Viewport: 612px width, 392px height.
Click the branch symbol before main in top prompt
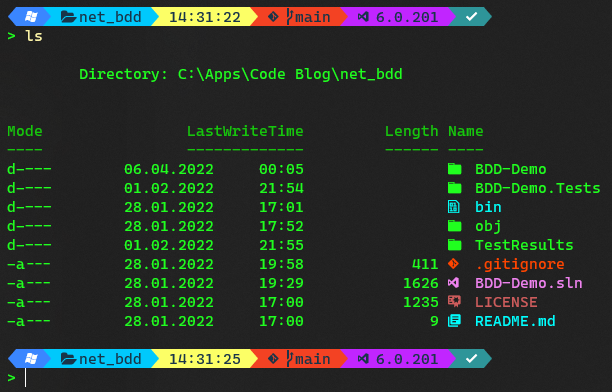pyautogui.click(x=289, y=17)
